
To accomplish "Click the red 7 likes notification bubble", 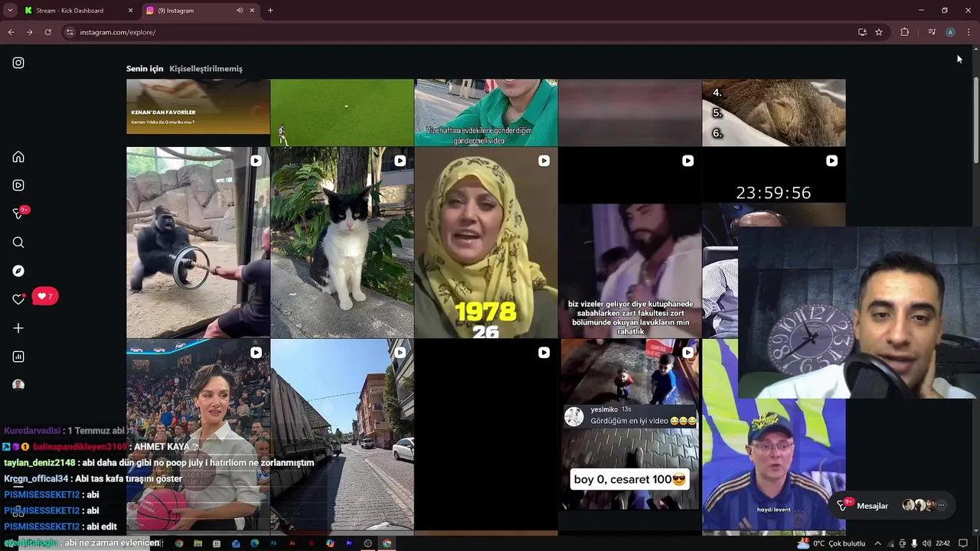I will tap(45, 296).
